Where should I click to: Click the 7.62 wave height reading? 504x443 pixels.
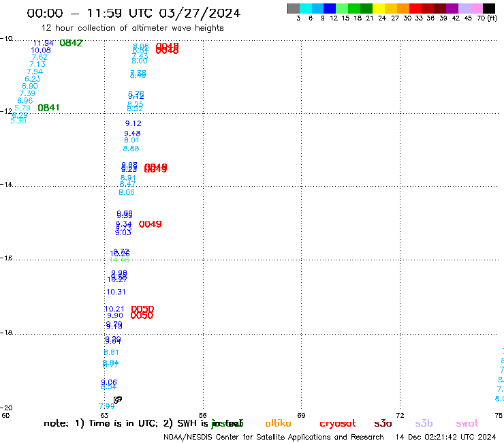40,57
